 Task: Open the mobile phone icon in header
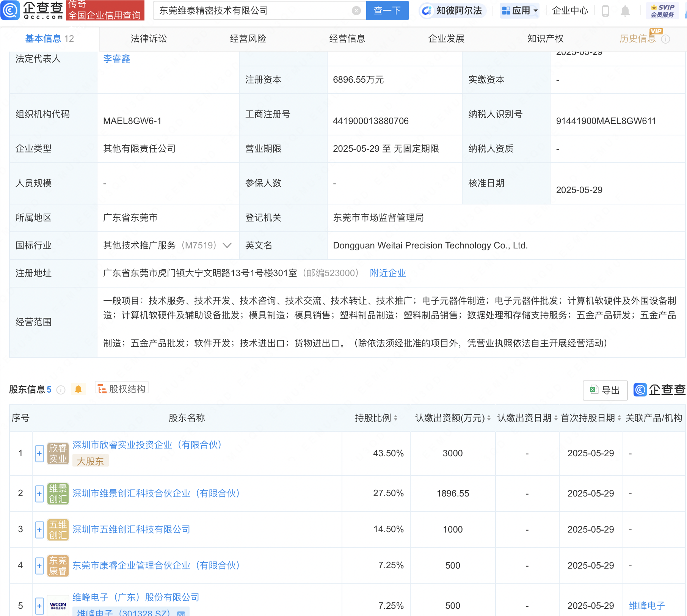pyautogui.click(x=605, y=11)
